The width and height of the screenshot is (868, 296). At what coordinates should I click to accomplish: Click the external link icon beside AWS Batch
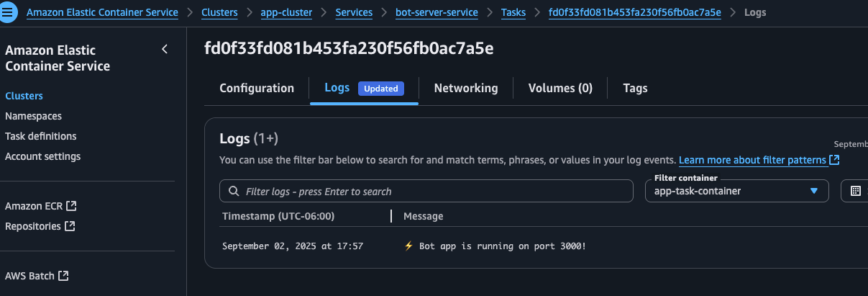(x=63, y=275)
